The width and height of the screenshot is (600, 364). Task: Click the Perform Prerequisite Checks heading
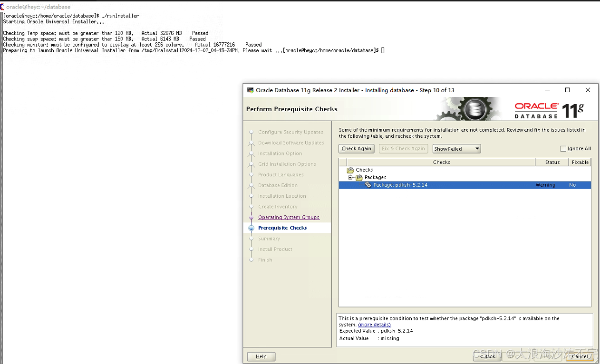[x=291, y=109]
